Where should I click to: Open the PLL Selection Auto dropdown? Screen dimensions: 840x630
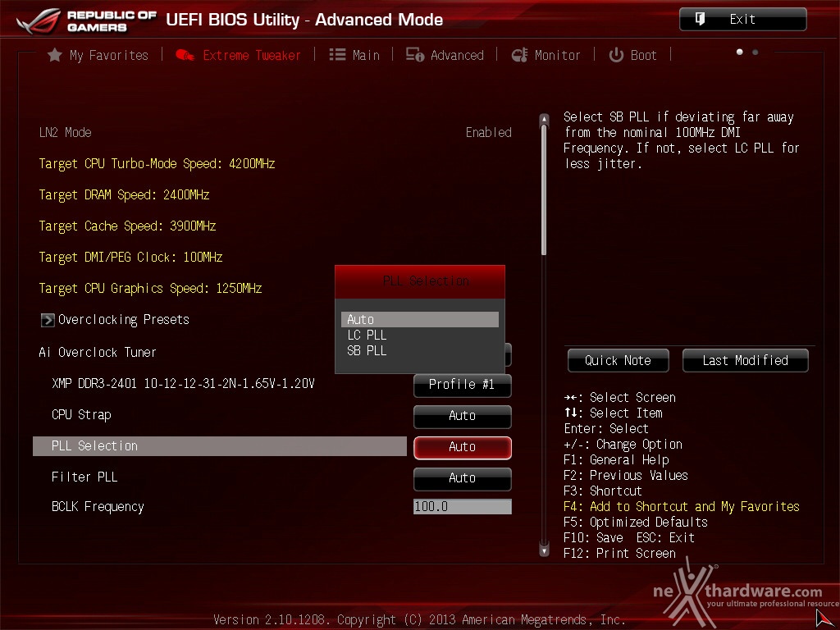point(463,447)
